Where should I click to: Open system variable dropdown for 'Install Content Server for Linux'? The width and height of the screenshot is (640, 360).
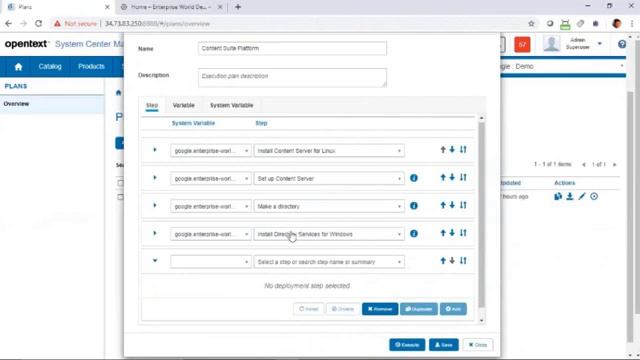click(x=211, y=151)
